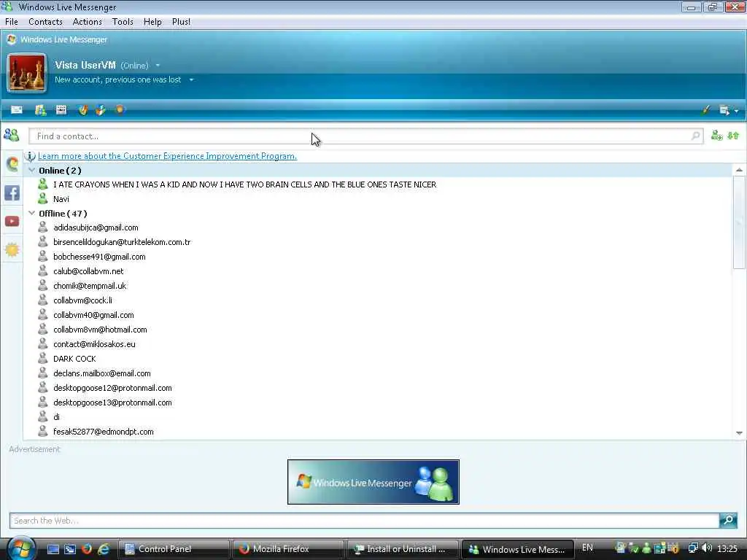Open the filmstrip video toolbar icon
Viewport: 747px width, 560px height.
[61, 110]
